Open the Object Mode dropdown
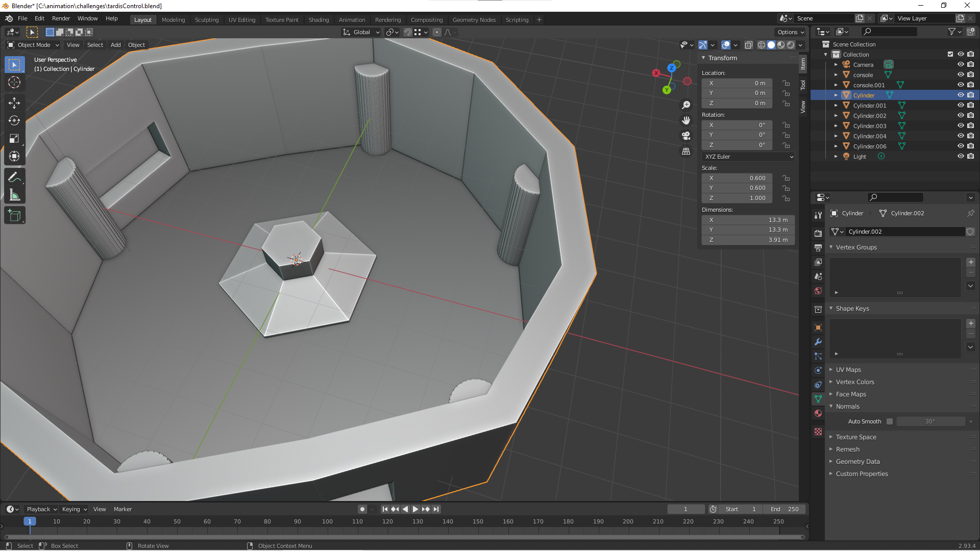The height and width of the screenshot is (551, 980). pyautogui.click(x=34, y=45)
